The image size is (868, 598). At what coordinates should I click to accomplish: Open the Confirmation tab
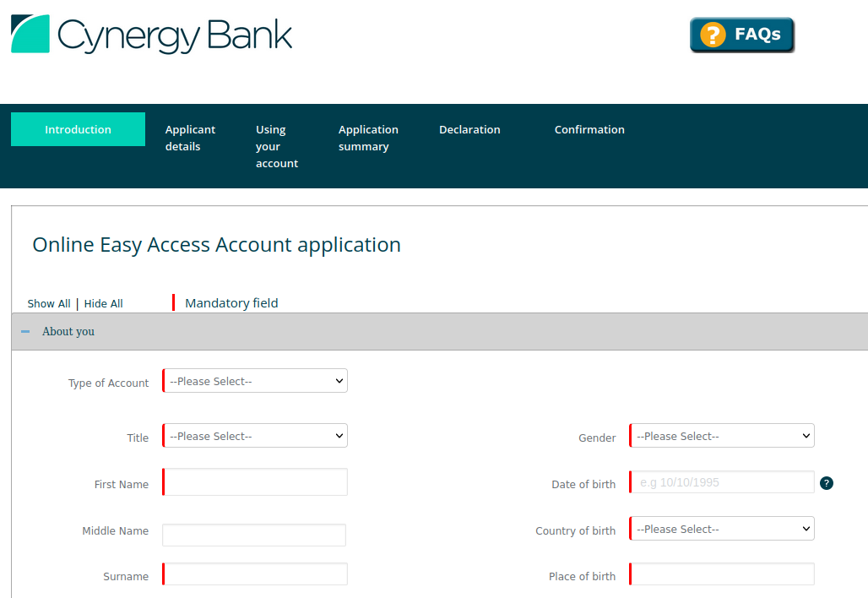(589, 129)
